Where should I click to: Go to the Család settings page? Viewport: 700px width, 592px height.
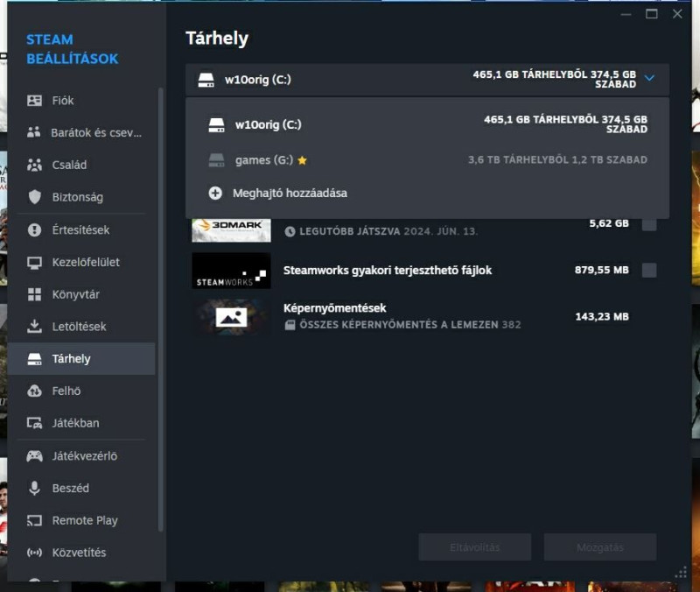[81, 165]
